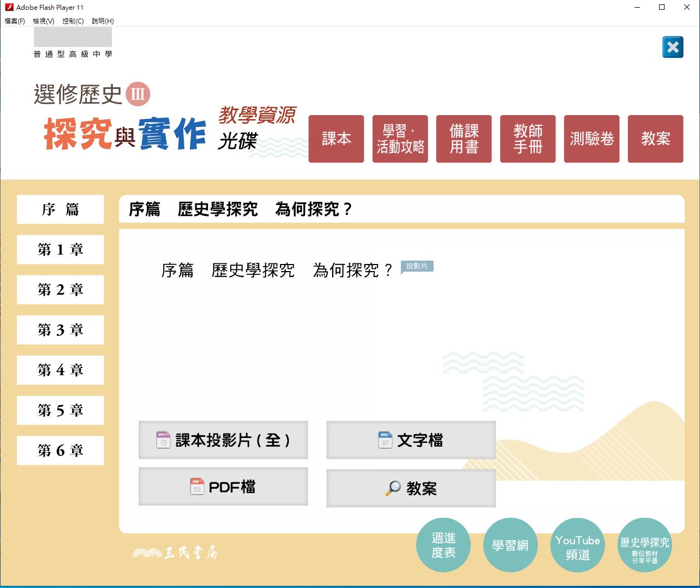Switch to 第 1 章

pos(61,250)
